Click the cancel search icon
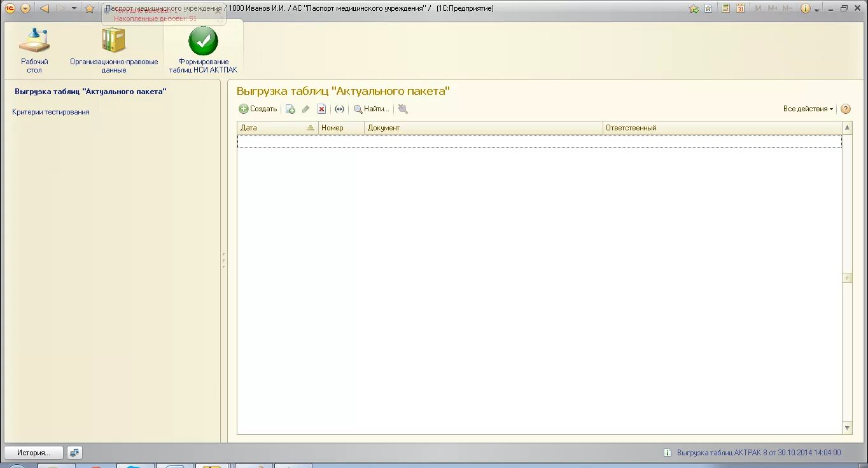This screenshot has width=868, height=468. [402, 109]
